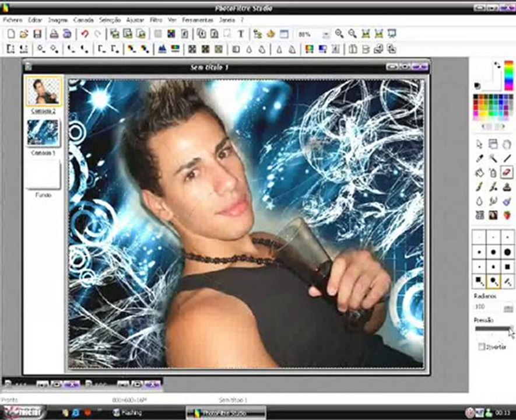Select the Eraser tool
The image size is (516, 420).
[x=507, y=172]
